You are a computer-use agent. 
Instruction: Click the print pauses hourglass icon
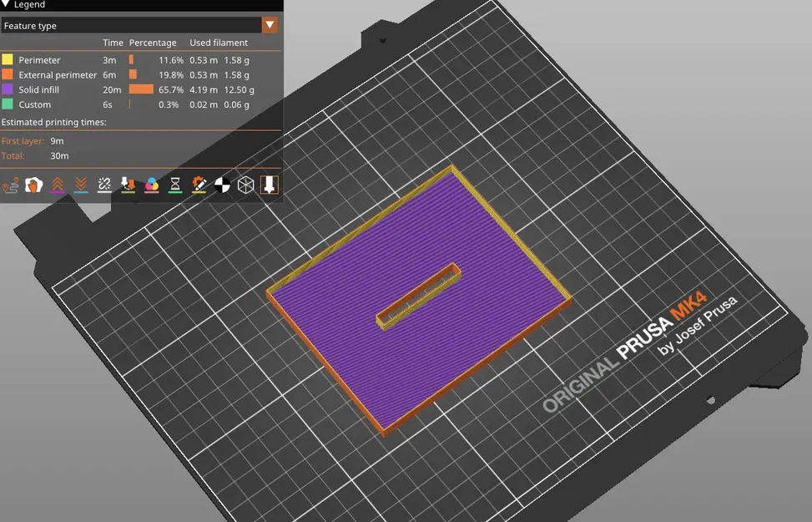pyautogui.click(x=175, y=185)
